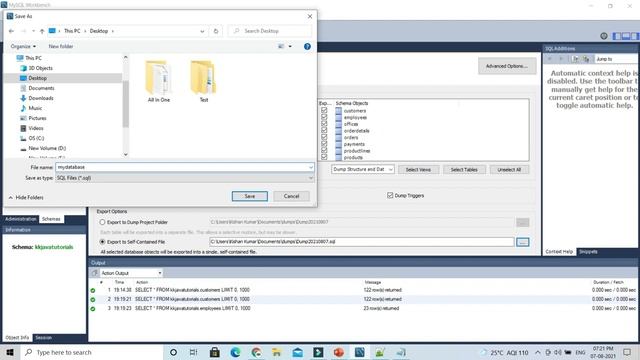
Task: Cancel the Save As dialog
Action: [291, 196]
